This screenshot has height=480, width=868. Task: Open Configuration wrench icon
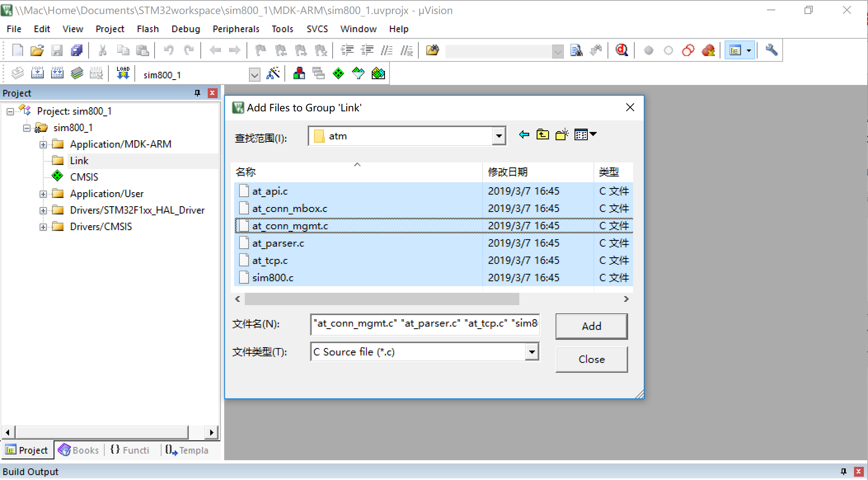(771, 51)
